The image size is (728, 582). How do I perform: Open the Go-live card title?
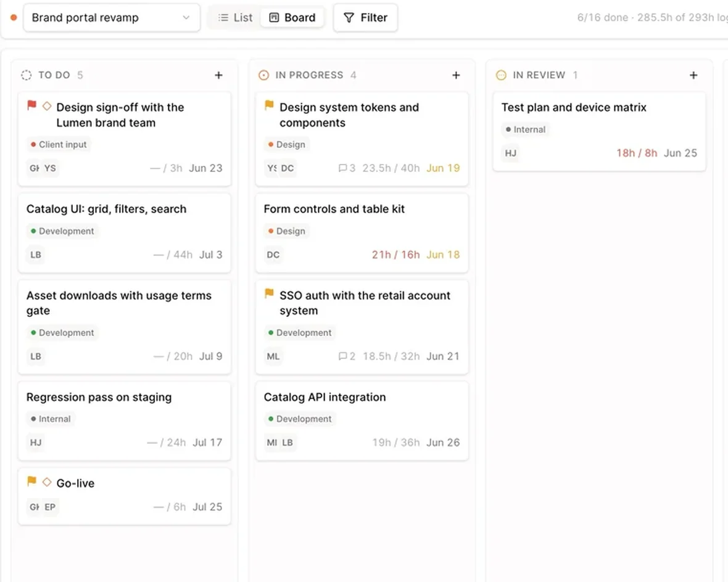pos(75,483)
